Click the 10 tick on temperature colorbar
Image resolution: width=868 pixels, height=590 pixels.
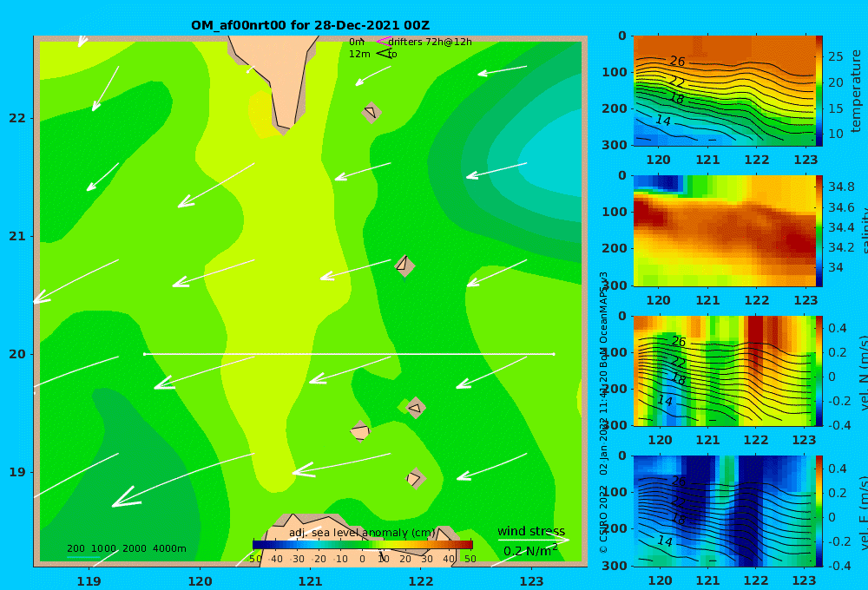[x=835, y=134]
